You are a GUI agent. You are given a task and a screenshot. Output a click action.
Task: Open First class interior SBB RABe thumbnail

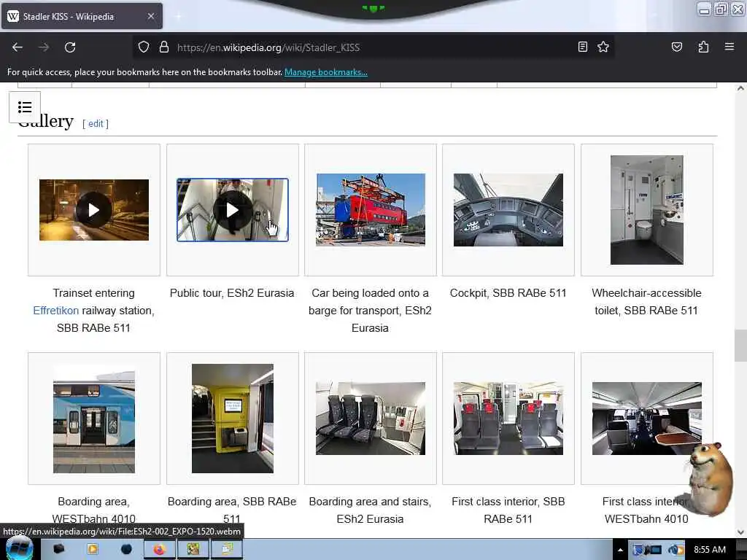pos(508,419)
